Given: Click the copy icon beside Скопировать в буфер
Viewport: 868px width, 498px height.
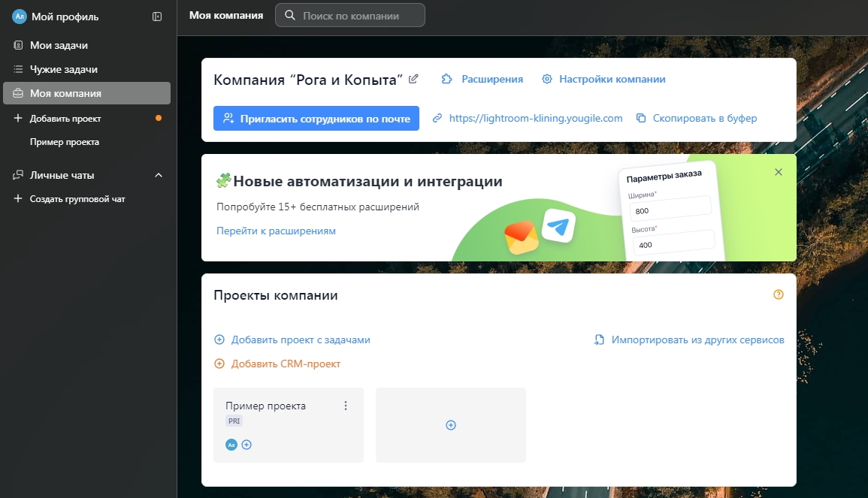Looking at the screenshot, I should click(640, 118).
